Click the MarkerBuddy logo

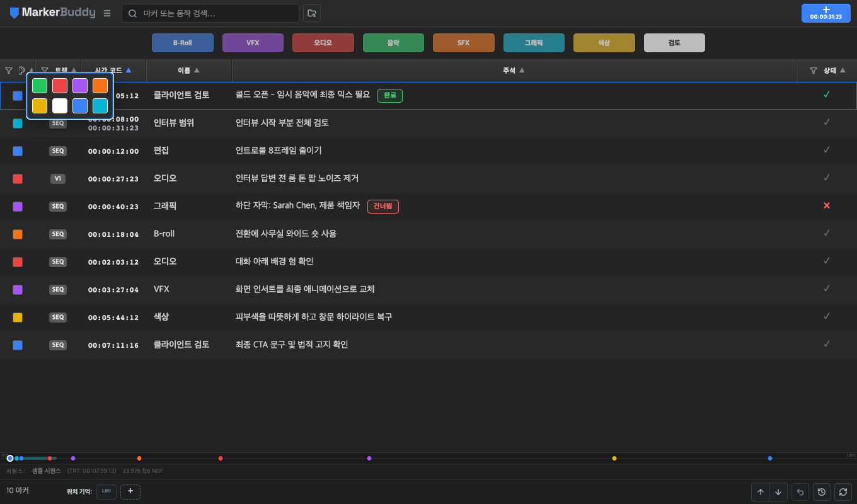tap(52, 13)
